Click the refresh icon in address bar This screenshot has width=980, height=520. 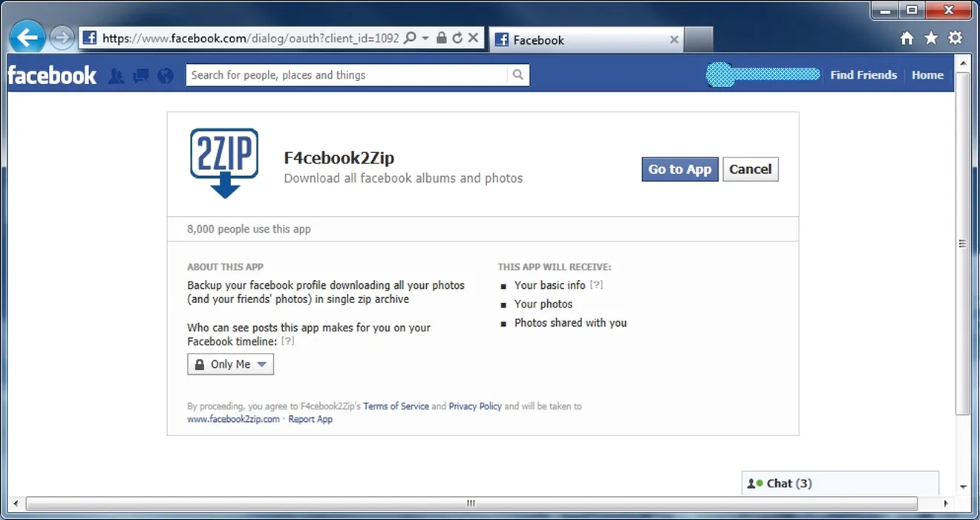(457, 38)
